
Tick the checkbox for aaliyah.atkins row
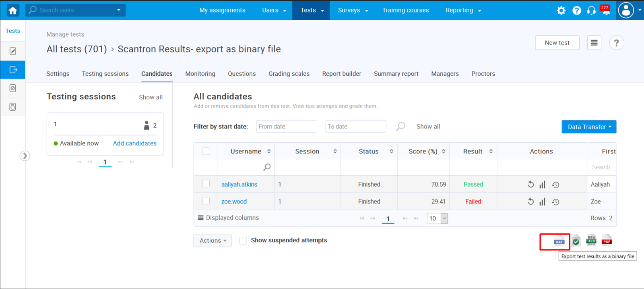[206, 184]
